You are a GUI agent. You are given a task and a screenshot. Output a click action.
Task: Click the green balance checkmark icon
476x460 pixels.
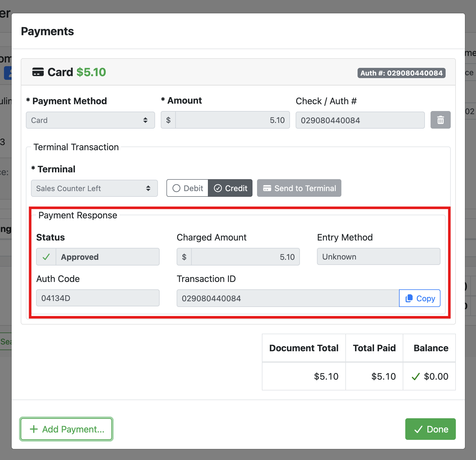(x=416, y=377)
